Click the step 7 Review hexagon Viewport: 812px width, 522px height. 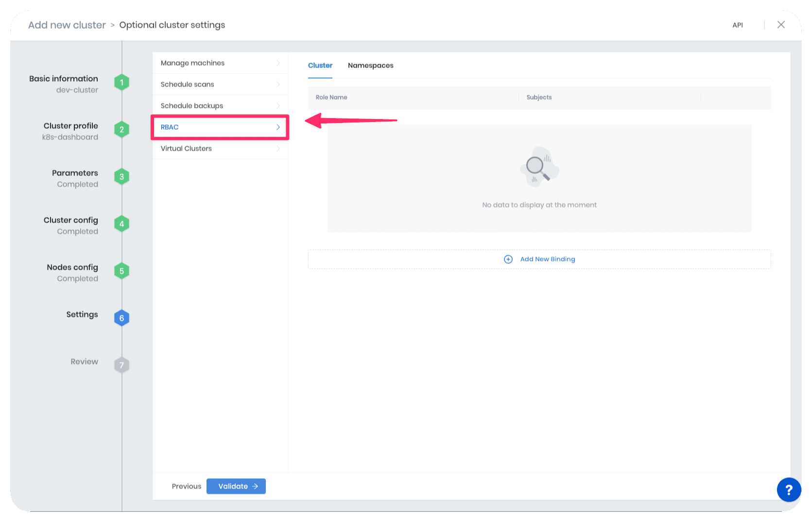coord(121,365)
